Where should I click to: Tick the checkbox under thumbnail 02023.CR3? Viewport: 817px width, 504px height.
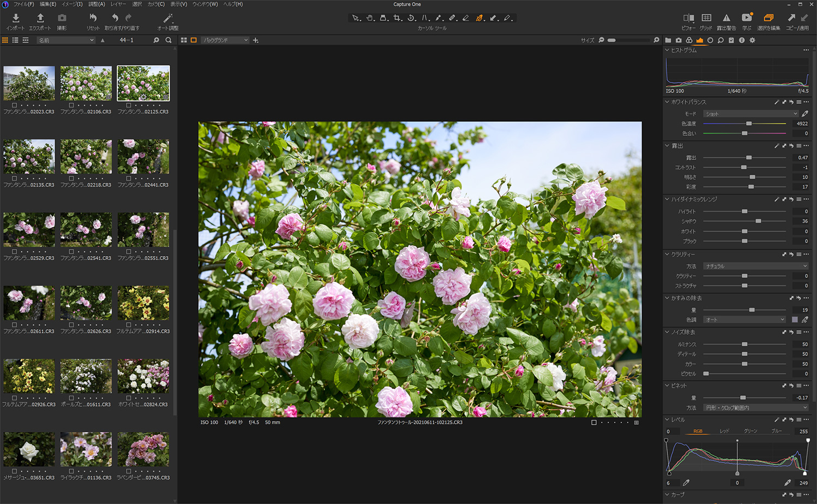[14, 105]
